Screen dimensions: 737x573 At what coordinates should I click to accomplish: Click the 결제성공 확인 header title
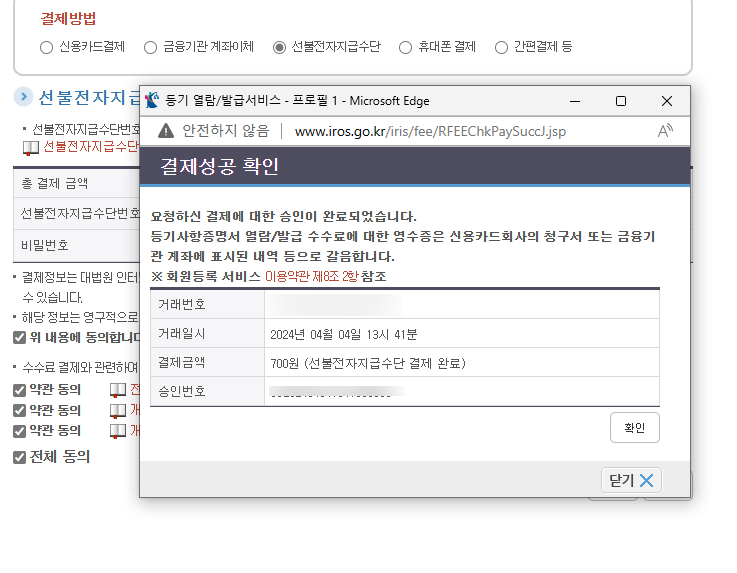(x=220, y=166)
